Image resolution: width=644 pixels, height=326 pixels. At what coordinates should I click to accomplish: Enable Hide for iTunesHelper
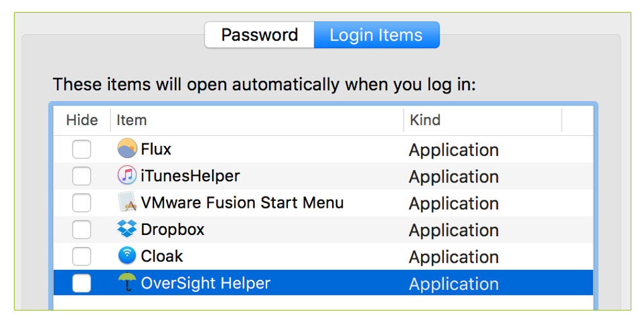point(81,176)
